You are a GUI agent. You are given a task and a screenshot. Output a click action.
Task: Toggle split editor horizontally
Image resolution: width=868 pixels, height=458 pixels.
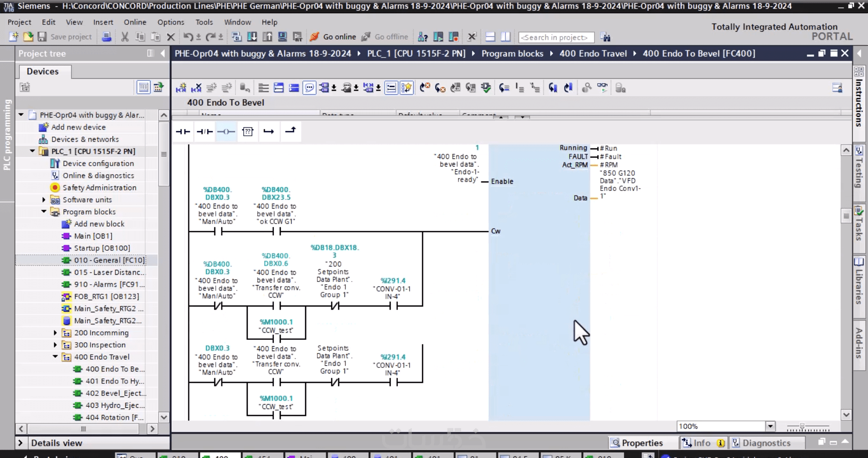click(x=491, y=37)
